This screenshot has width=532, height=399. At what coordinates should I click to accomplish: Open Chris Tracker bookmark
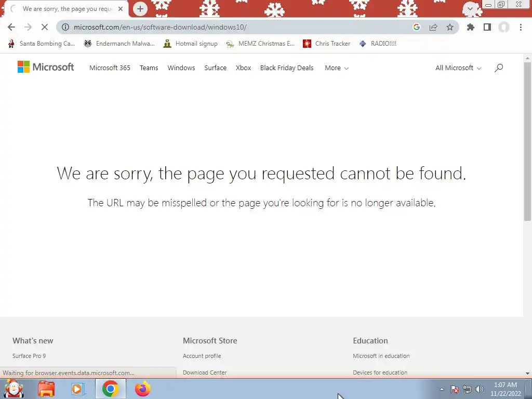pyautogui.click(x=327, y=44)
